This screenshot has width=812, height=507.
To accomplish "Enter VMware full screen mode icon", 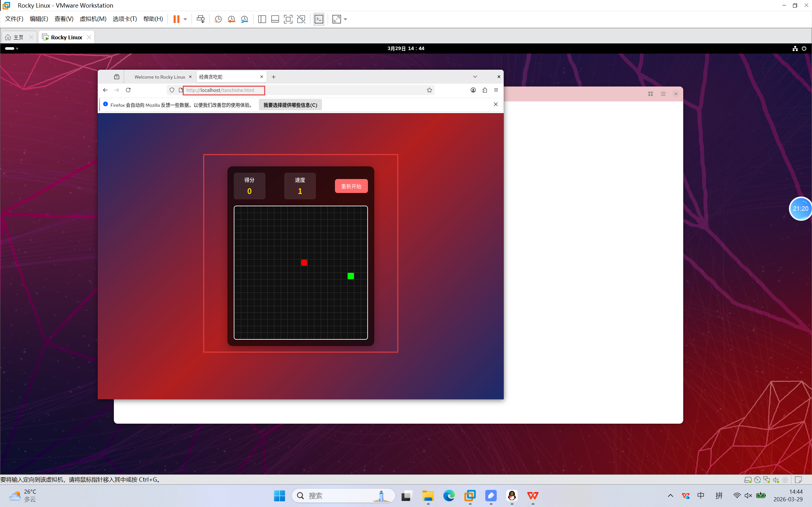I will click(x=288, y=19).
